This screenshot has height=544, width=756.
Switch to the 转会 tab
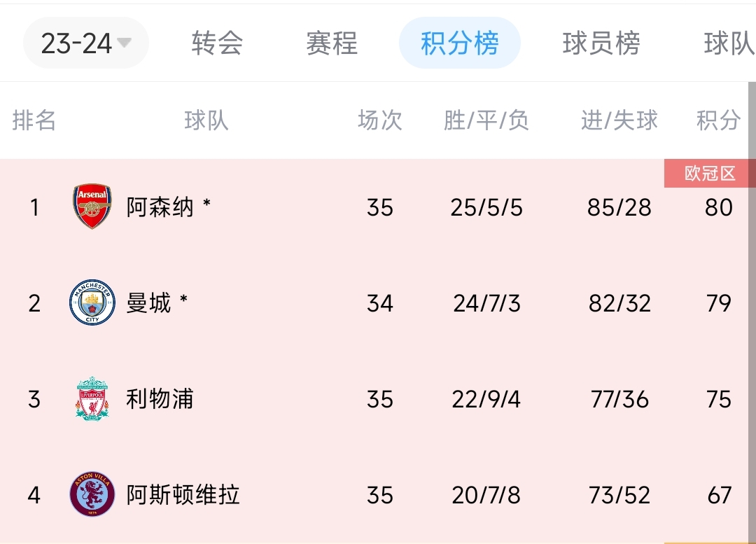coord(217,43)
